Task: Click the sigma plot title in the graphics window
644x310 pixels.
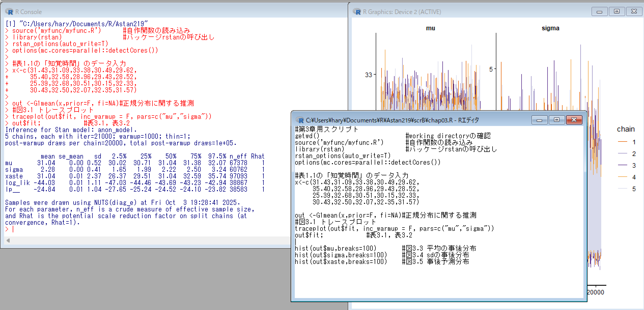Action: coord(550,28)
